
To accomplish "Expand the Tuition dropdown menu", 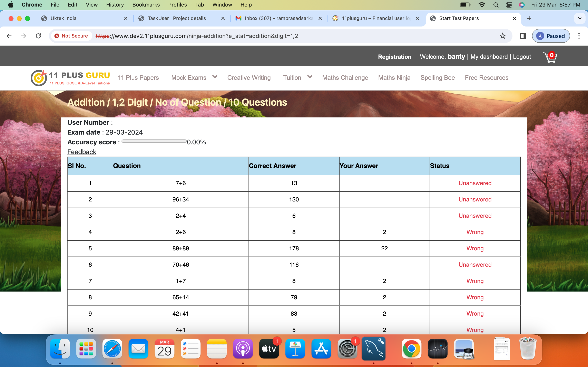I will pyautogui.click(x=310, y=77).
